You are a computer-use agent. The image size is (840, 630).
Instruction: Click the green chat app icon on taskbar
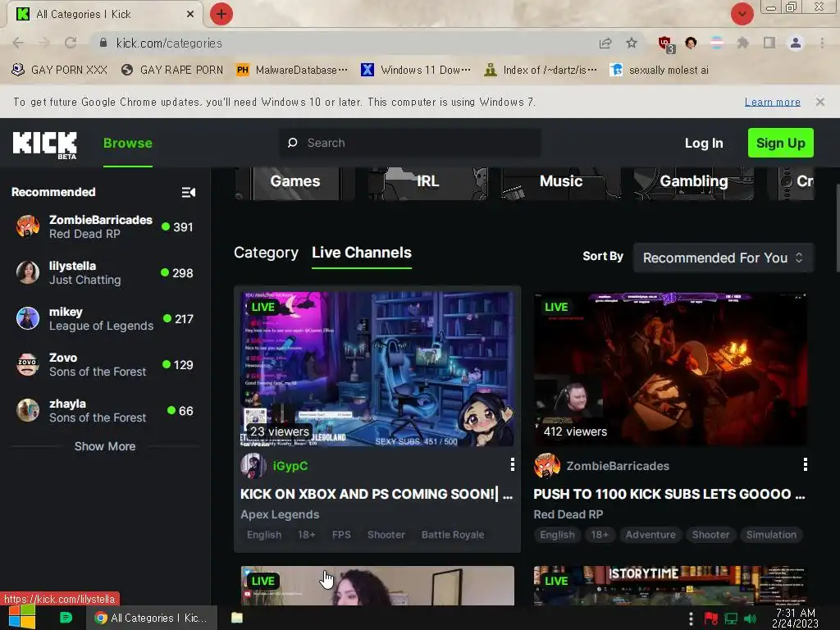click(x=66, y=618)
